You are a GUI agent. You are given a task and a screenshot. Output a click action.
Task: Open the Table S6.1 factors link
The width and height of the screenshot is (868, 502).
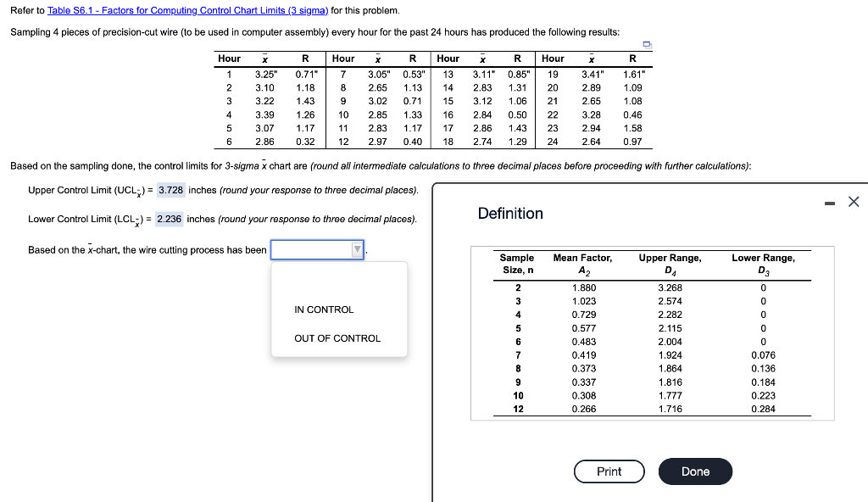[187, 10]
